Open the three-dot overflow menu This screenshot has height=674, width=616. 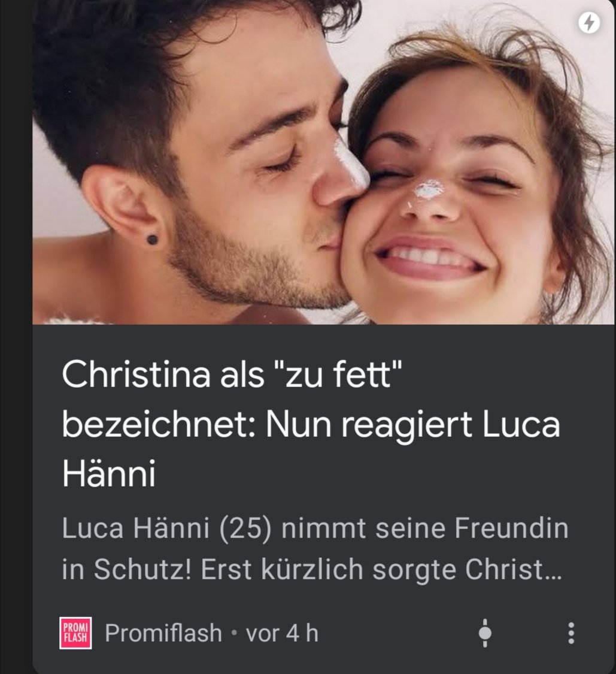pos(571,633)
